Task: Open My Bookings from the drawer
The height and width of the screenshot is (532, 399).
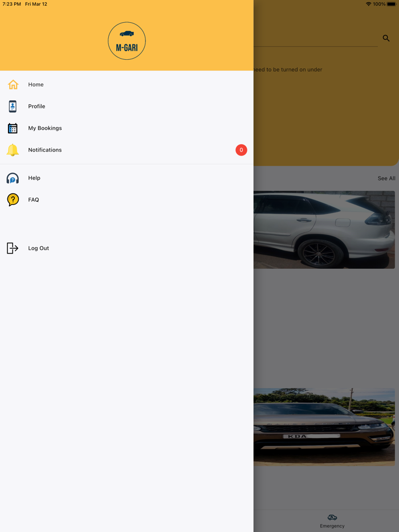Action: click(45, 128)
